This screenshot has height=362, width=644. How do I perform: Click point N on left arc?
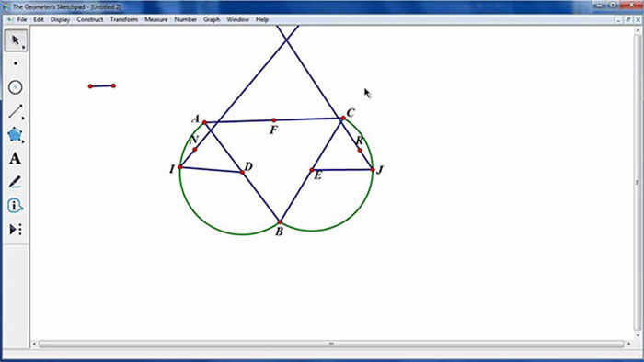click(x=195, y=150)
